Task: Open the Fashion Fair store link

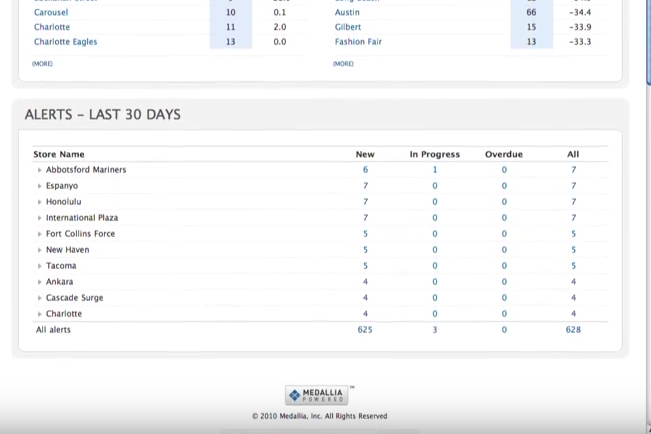Action: [x=358, y=42]
